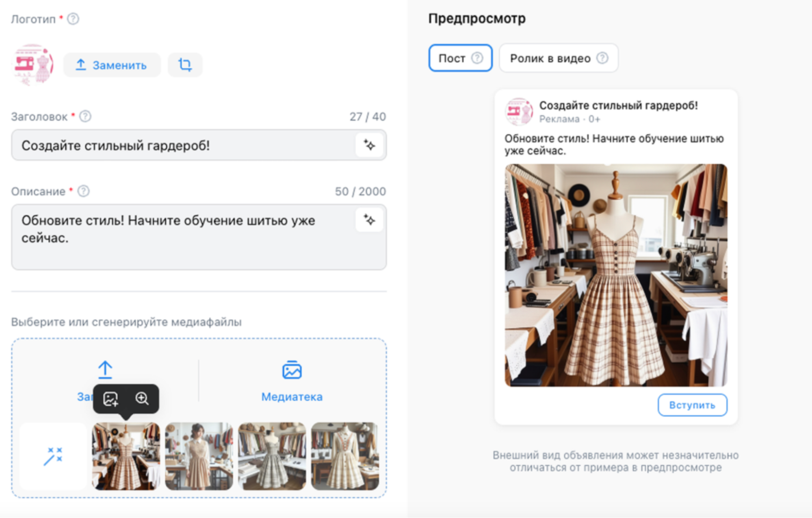
Task: Click into the Заголовок text field
Action: (183, 145)
